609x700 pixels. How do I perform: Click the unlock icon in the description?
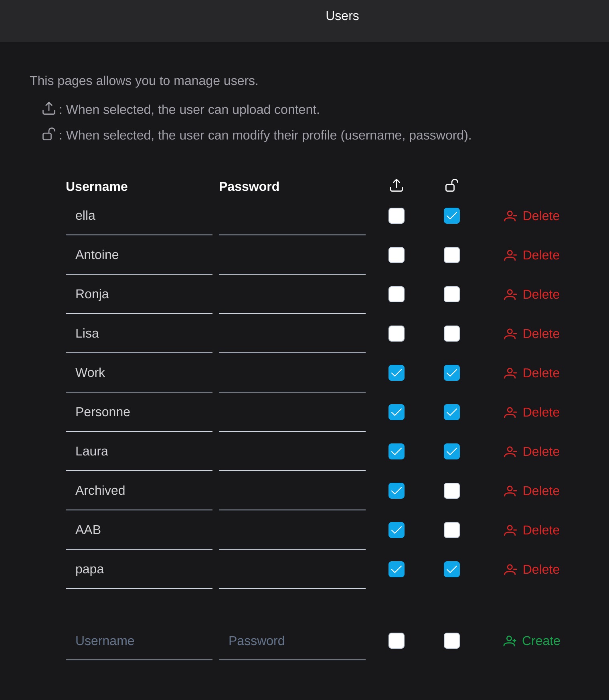(x=49, y=134)
